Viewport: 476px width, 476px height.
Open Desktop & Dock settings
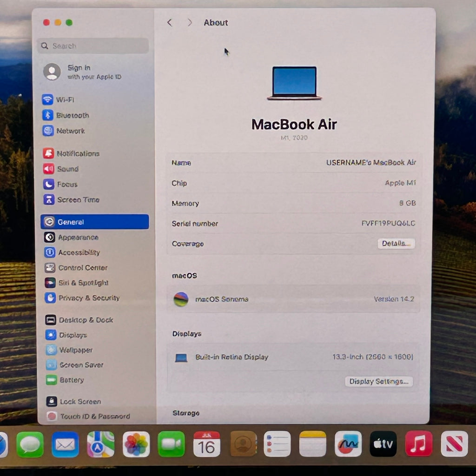79,320
